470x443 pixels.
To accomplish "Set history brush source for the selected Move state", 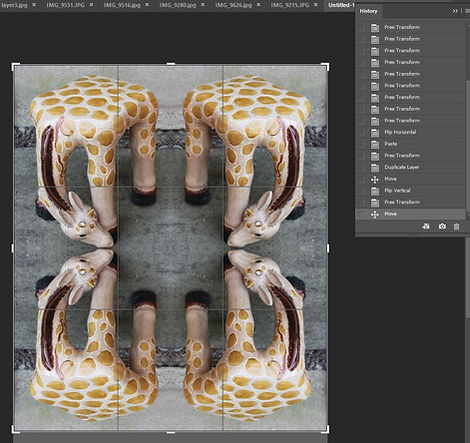I will pyautogui.click(x=362, y=214).
